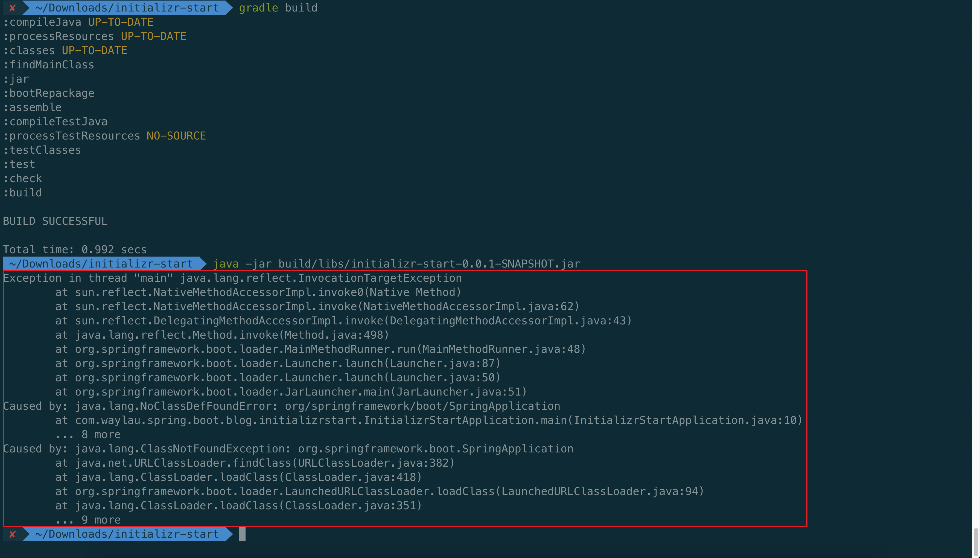The width and height of the screenshot is (980, 558).
Task: Click the underlined 'build' argument
Action: pyautogui.click(x=301, y=8)
